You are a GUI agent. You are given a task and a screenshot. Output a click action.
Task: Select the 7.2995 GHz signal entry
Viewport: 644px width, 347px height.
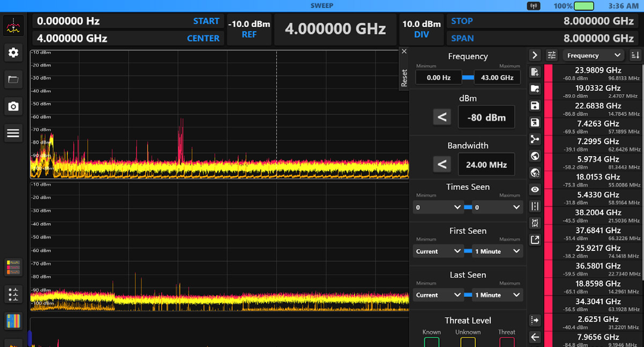coord(597,145)
